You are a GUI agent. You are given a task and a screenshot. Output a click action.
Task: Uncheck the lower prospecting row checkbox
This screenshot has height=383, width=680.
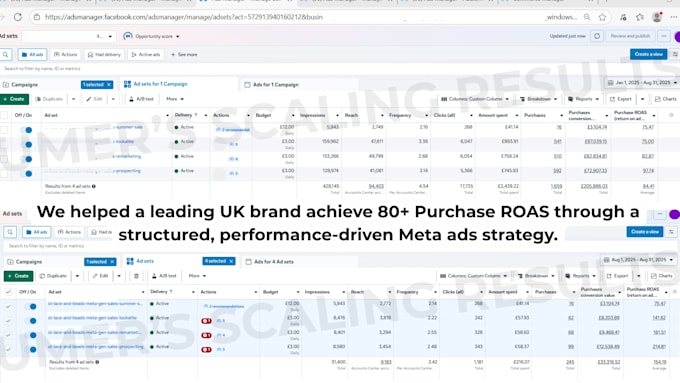point(8,350)
